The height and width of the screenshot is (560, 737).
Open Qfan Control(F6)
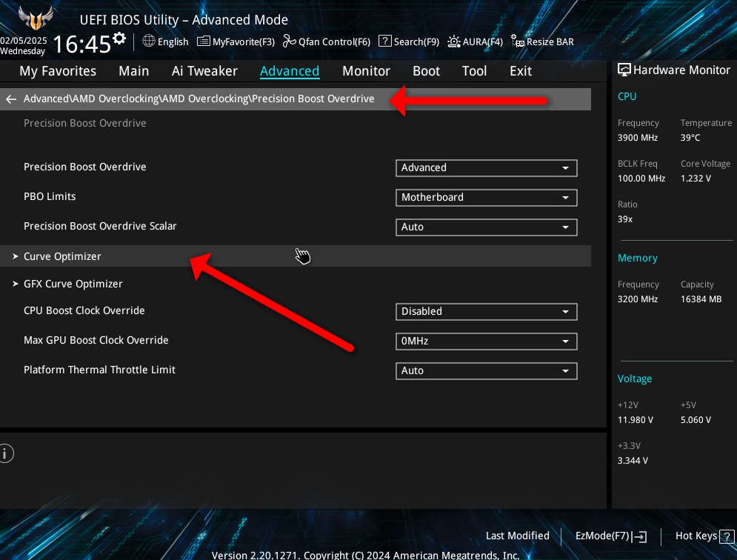327,41
